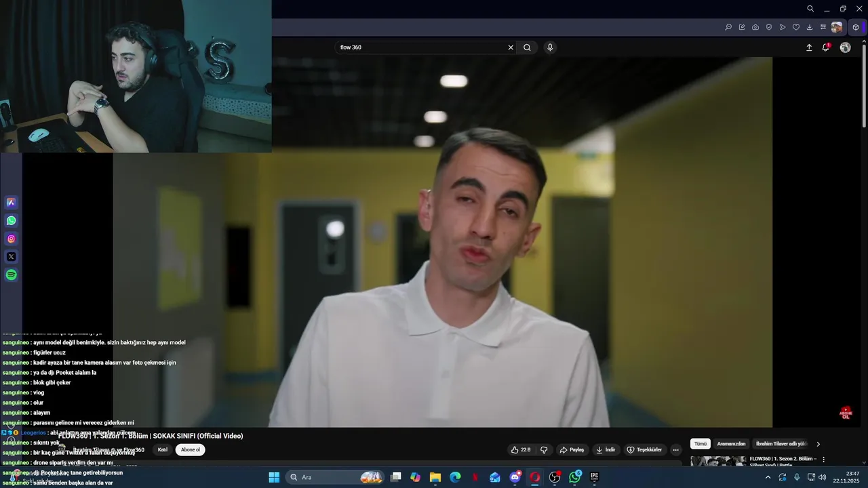The height and width of the screenshot is (488, 868).
Task: Open Microsoft Edge from taskbar
Action: click(455, 477)
